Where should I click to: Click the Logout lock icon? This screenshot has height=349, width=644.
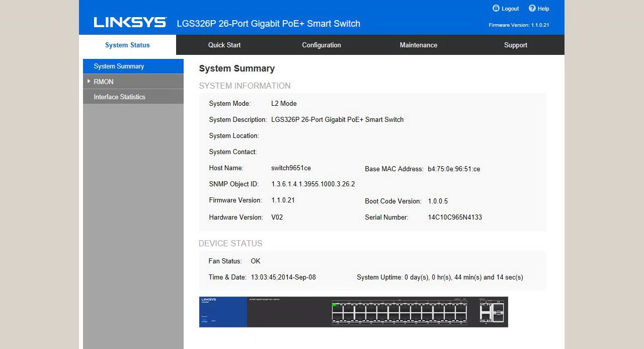point(496,9)
